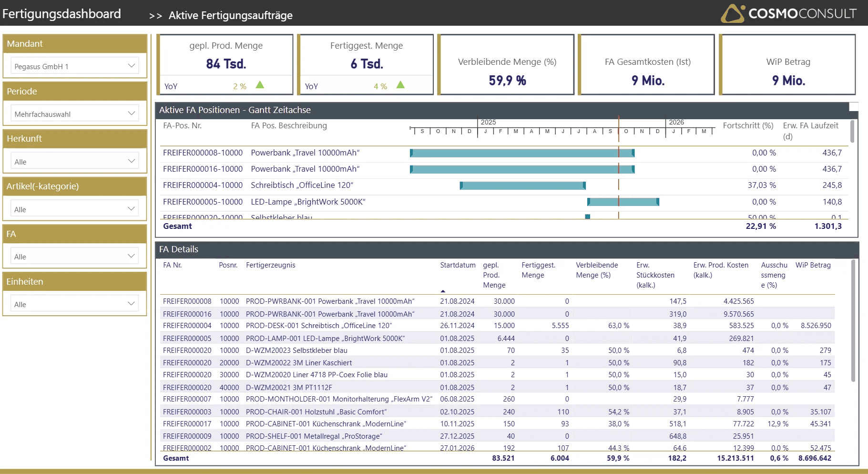Open the FA filter dropdown
Screen dimensions: 868x474
(x=75, y=256)
